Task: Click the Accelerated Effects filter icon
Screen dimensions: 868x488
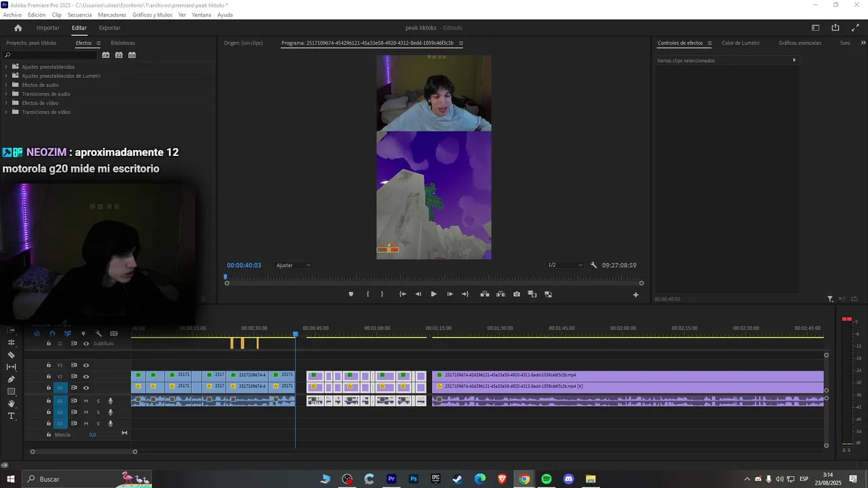Action: pos(106,55)
